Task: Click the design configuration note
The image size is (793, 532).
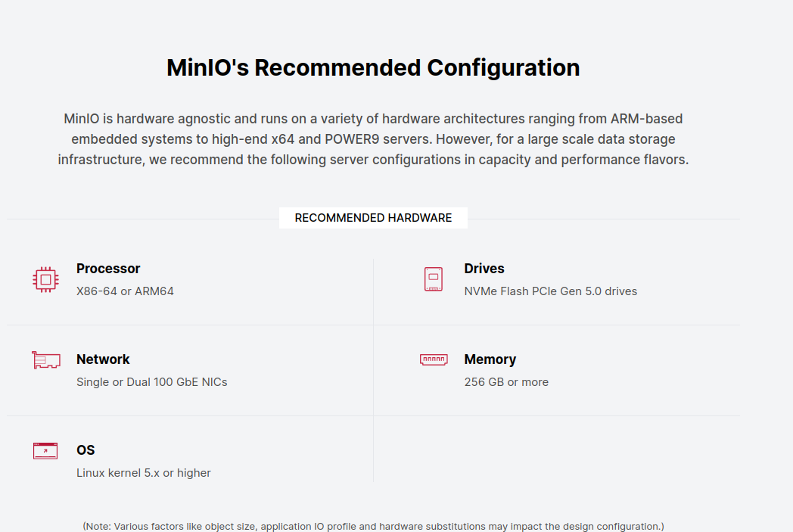Action: [373, 527]
